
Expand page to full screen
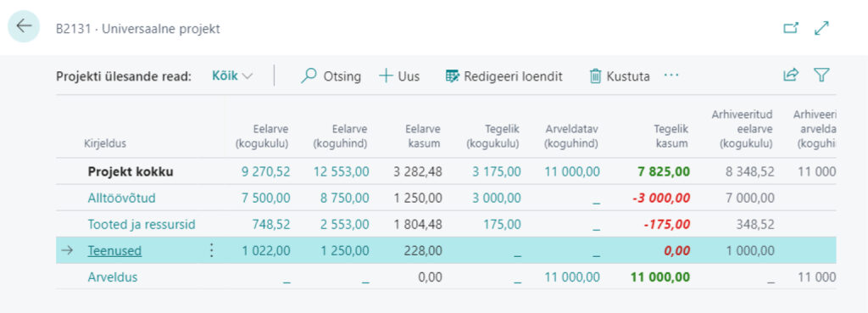tap(822, 28)
